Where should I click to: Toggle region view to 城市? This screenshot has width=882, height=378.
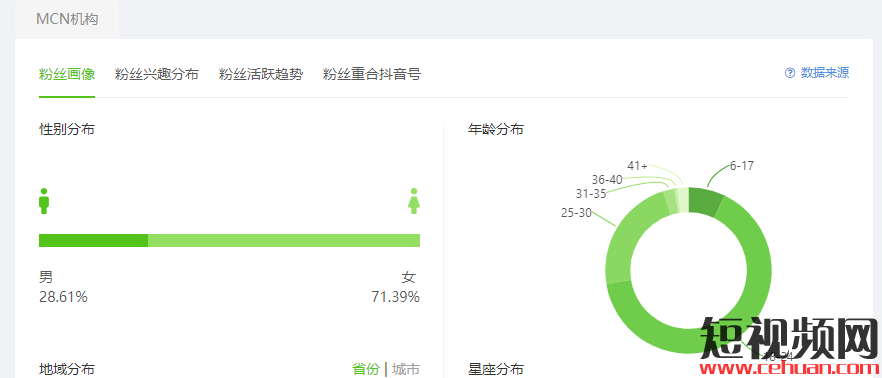coord(406,369)
